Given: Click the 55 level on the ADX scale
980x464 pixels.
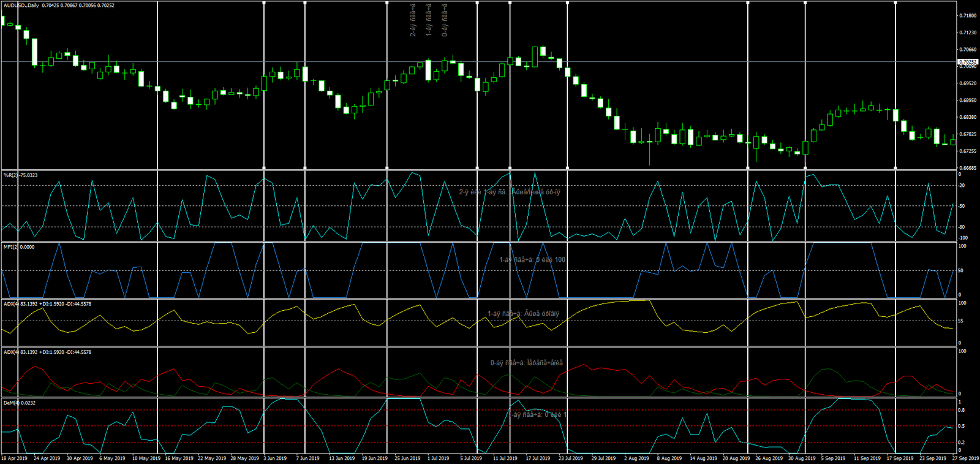Looking at the screenshot, I should (961, 321).
